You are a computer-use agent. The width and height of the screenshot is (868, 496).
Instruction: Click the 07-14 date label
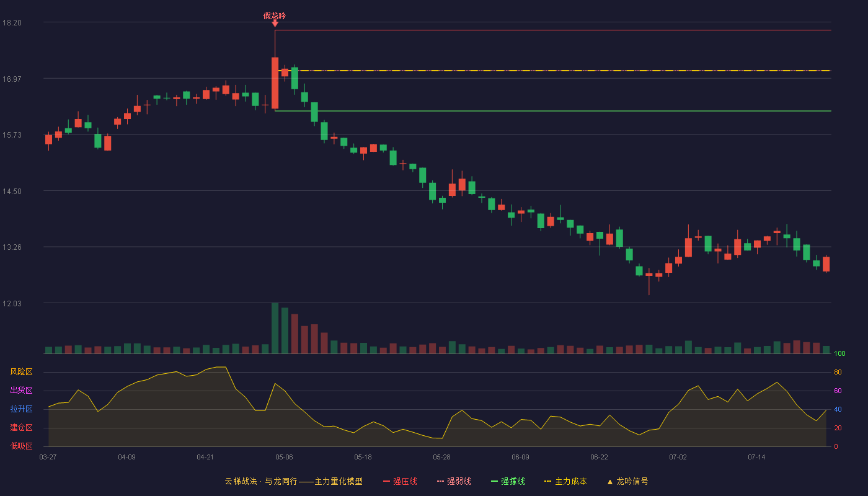(x=756, y=457)
